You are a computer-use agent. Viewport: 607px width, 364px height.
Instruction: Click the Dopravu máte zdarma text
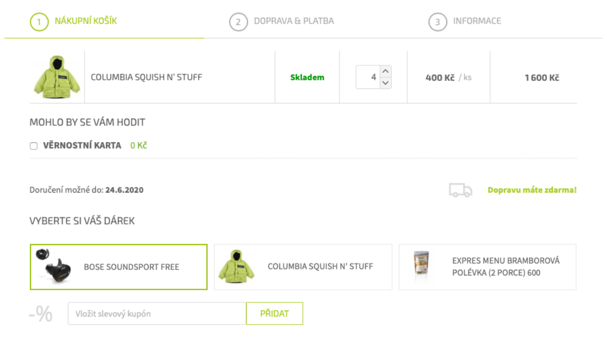click(532, 190)
